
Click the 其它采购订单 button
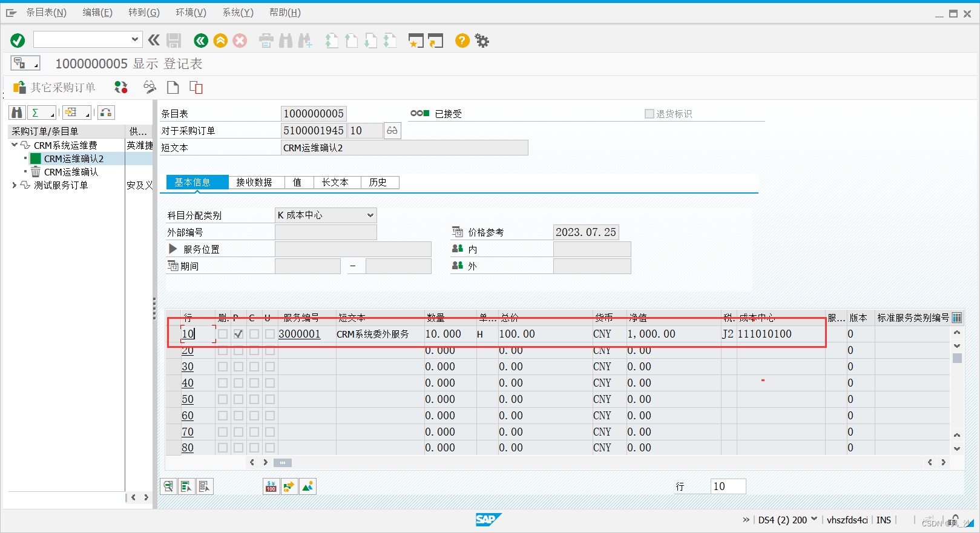coord(54,88)
